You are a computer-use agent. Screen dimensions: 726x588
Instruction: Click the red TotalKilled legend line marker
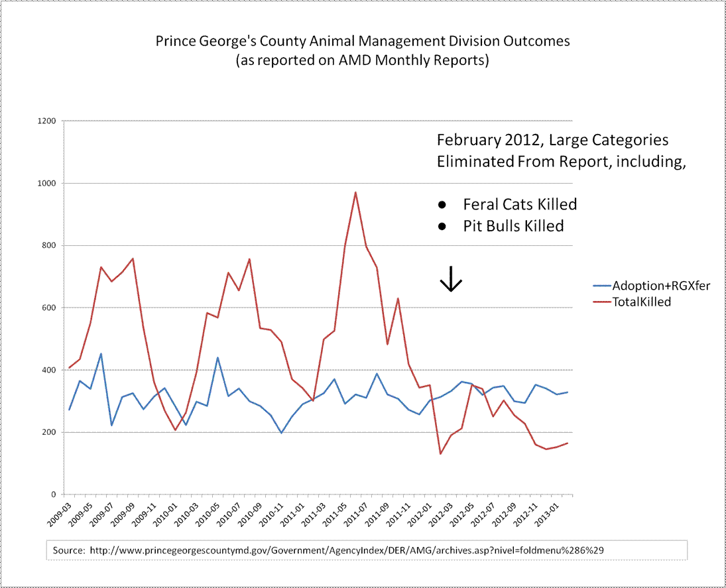(601, 302)
